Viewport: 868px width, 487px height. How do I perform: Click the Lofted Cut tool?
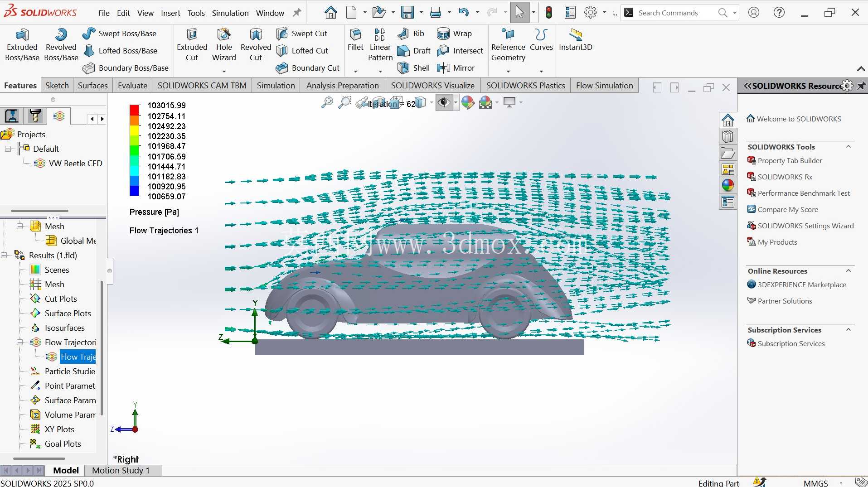point(302,51)
